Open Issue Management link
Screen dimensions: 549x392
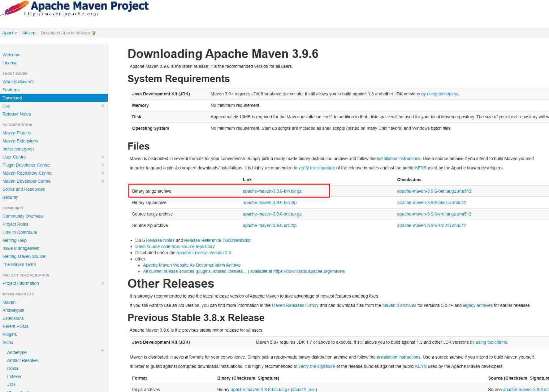(x=21, y=248)
